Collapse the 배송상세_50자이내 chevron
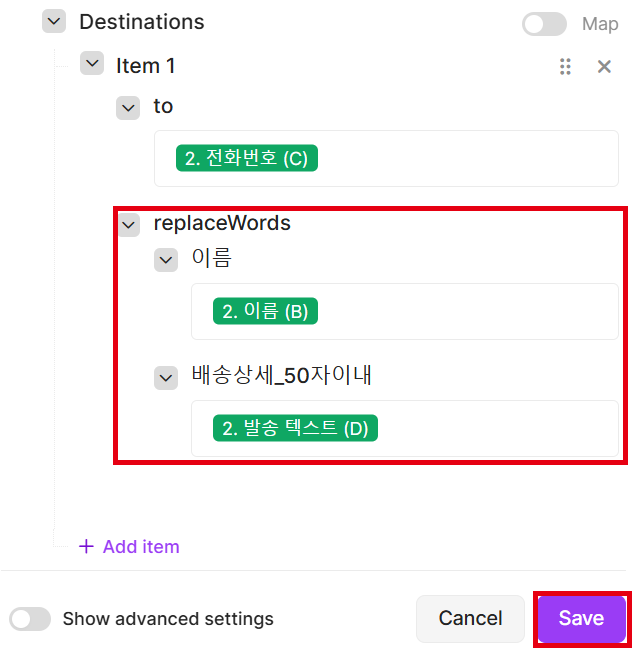 (166, 378)
